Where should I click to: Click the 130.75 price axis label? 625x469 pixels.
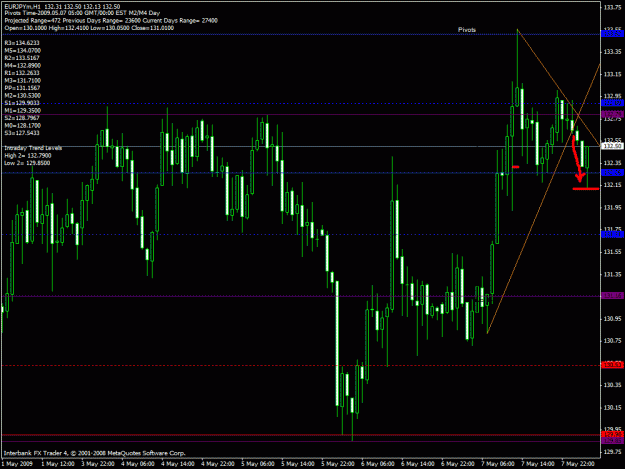click(x=613, y=341)
